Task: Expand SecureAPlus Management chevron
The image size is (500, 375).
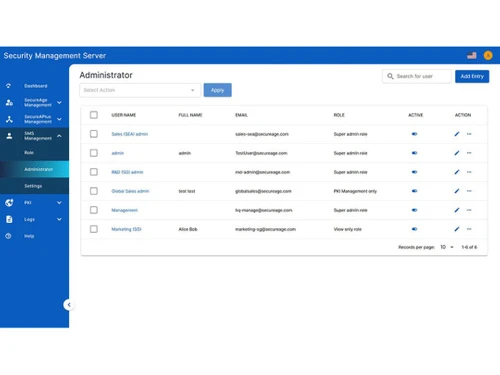Action: (59, 119)
